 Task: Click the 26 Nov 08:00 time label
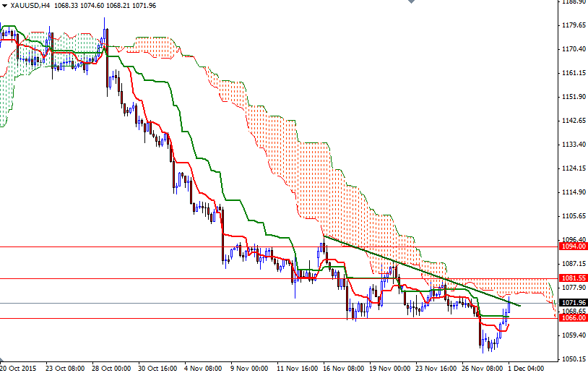483,369
